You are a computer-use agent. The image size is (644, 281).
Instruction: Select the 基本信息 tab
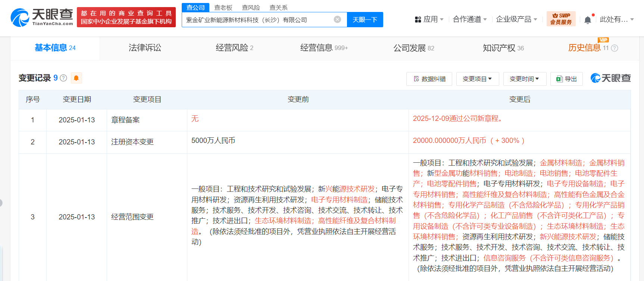coord(55,48)
